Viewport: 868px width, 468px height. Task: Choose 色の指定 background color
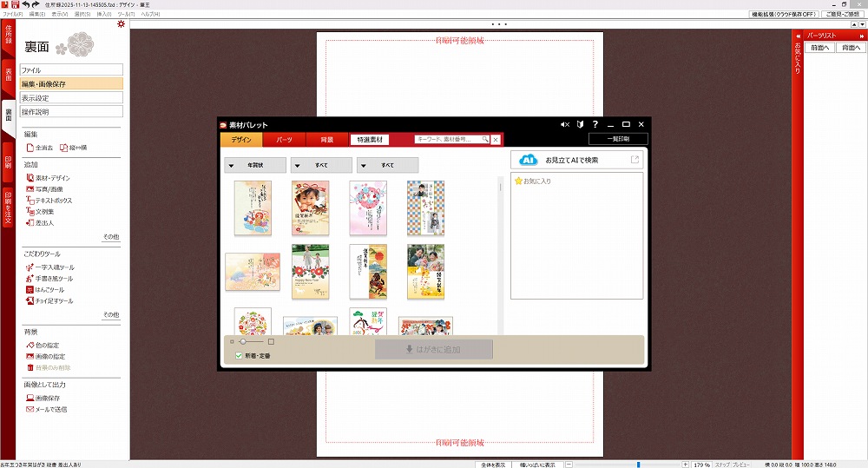click(43, 345)
